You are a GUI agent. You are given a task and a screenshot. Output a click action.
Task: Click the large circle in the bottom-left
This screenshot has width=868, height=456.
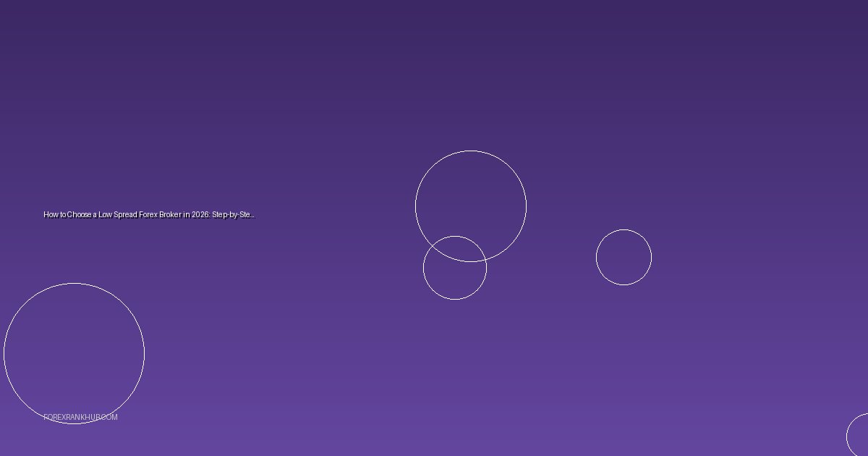(74, 353)
